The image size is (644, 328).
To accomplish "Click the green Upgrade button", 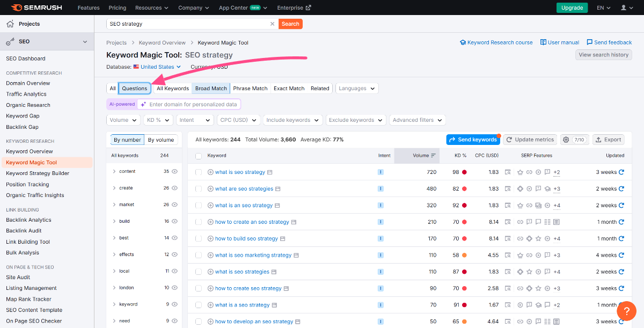I will coord(572,8).
